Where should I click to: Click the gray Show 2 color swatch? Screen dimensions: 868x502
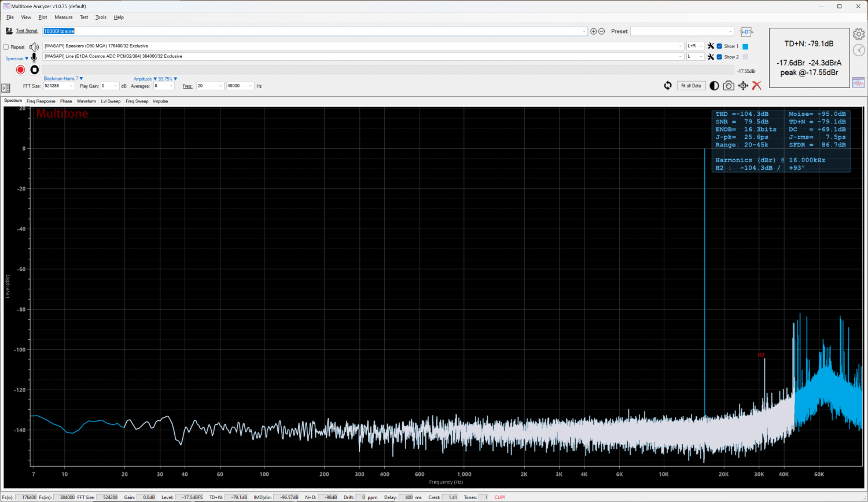(x=745, y=57)
